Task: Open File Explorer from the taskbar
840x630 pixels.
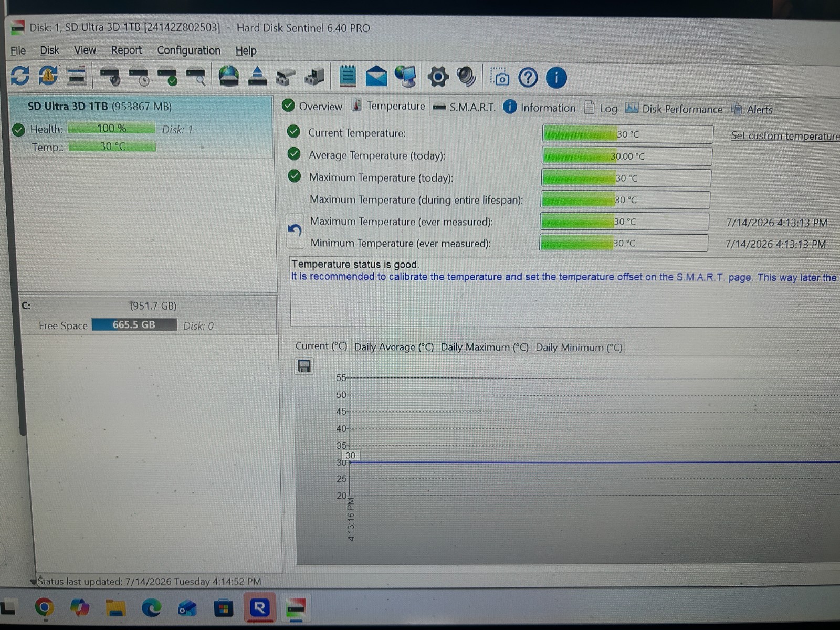Action: point(115,608)
